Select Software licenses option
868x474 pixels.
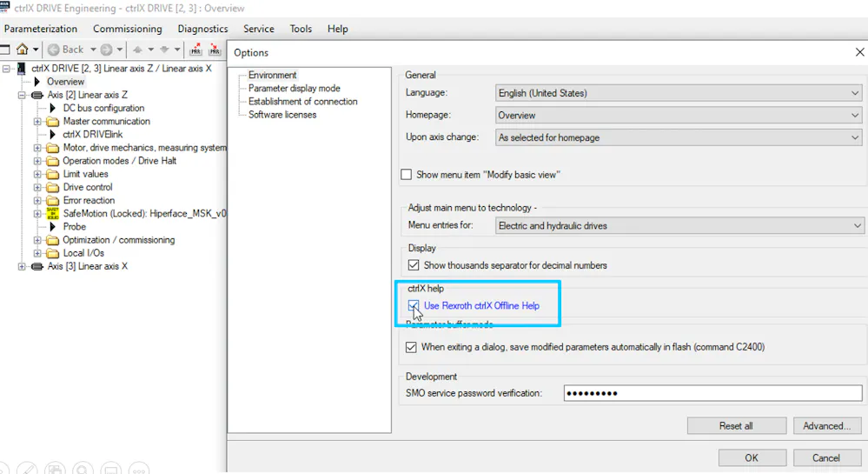282,115
